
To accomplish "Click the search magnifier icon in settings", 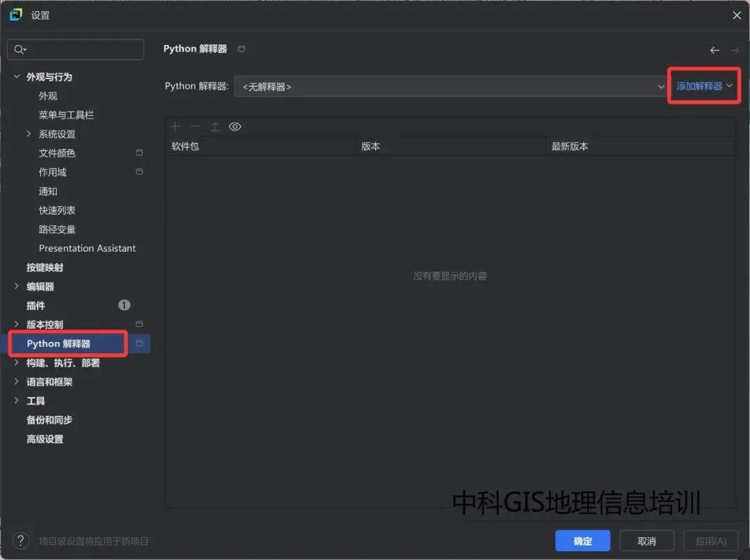I will tap(20, 49).
